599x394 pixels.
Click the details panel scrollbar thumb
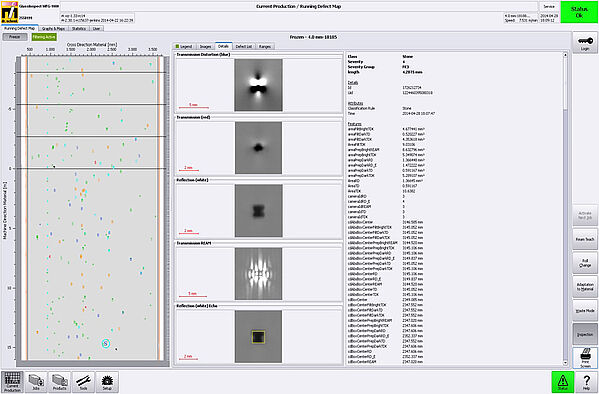(565, 84)
